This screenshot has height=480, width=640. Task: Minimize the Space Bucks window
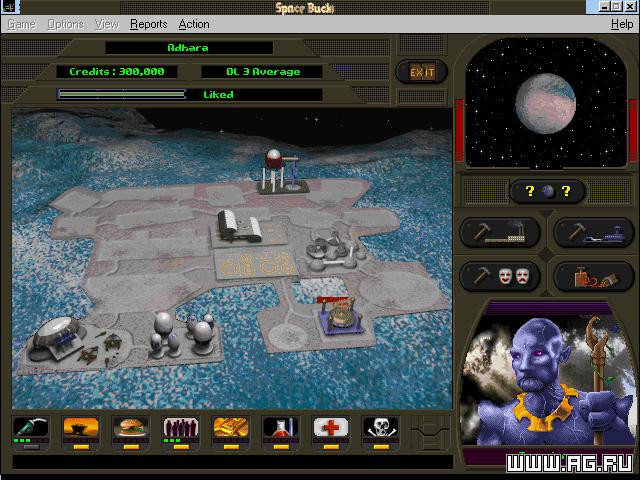coord(605,7)
